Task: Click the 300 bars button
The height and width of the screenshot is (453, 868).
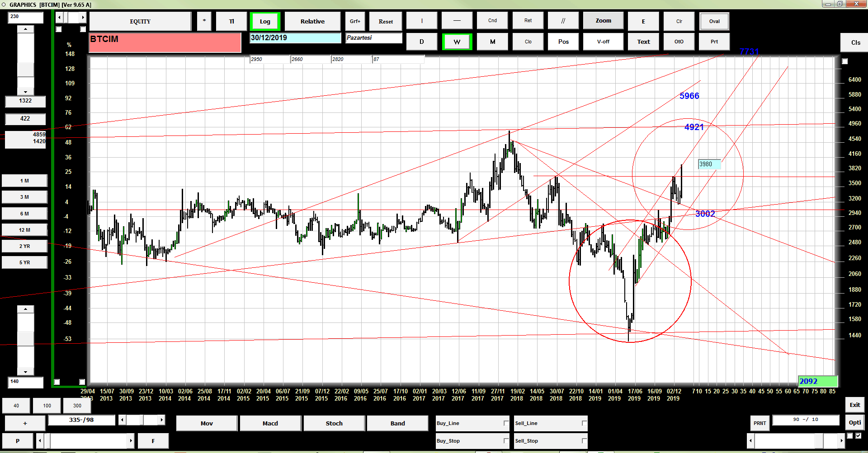Action: pos(77,406)
